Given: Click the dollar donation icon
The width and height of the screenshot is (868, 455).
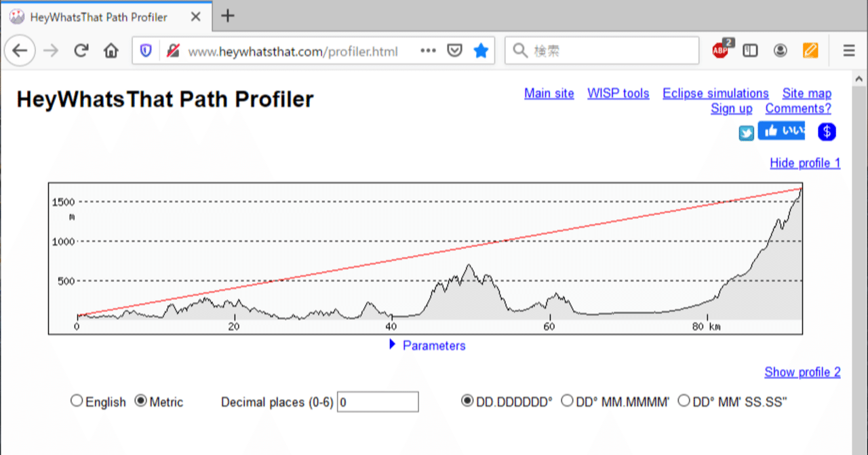Looking at the screenshot, I should 826,131.
